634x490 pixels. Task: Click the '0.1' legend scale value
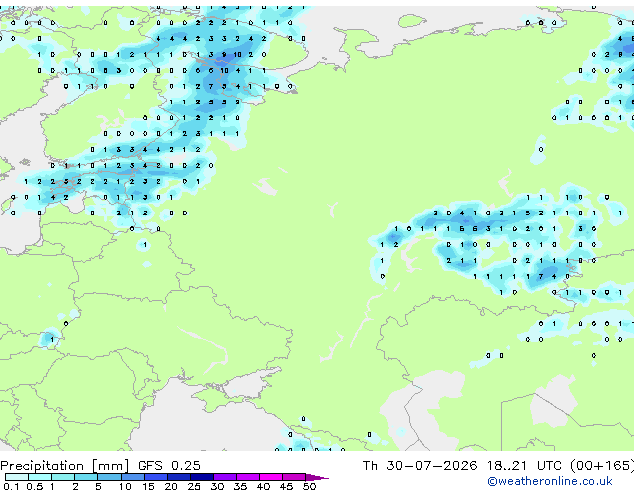click(11, 486)
